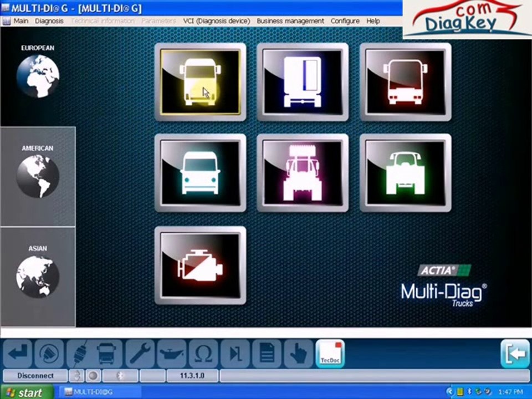
Task: Open TecDoc from the toolbar
Action: click(x=330, y=354)
